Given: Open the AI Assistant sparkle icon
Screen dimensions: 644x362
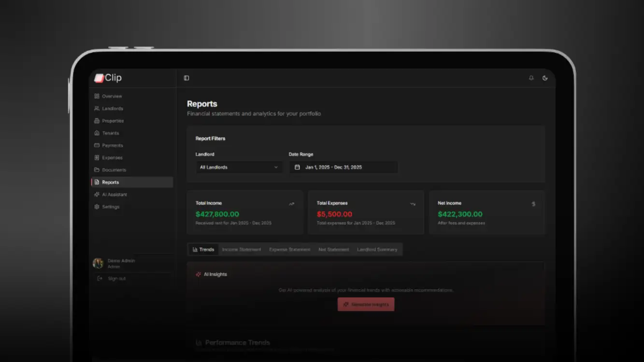Looking at the screenshot, I should pos(97,194).
